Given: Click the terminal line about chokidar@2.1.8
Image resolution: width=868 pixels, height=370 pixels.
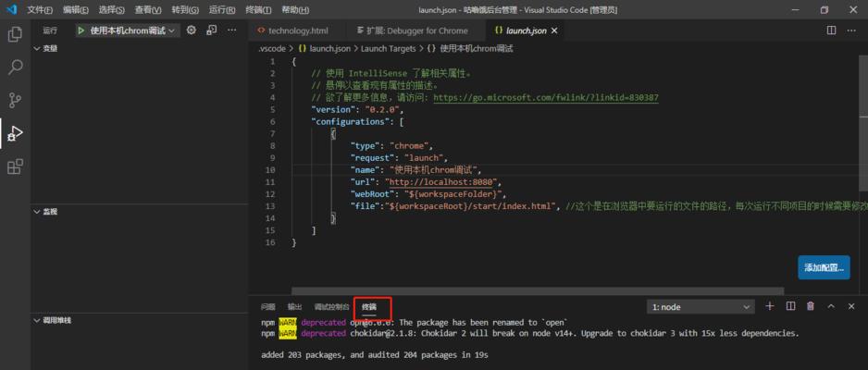Looking at the screenshot, I should pos(530,334).
